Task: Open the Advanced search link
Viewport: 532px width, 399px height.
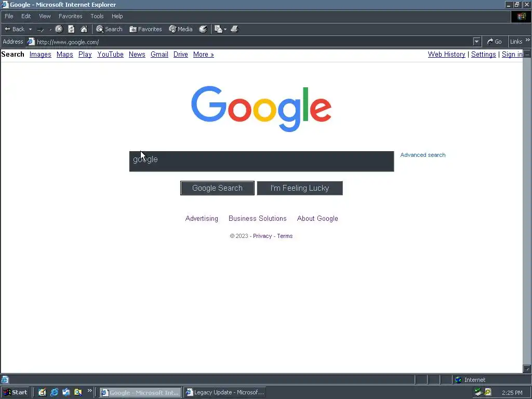Action: click(423, 155)
